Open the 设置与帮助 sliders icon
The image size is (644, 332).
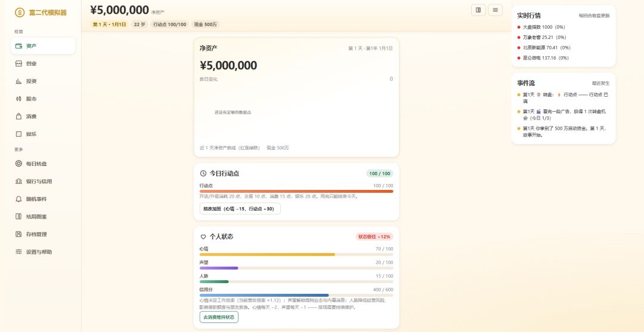coord(18,252)
